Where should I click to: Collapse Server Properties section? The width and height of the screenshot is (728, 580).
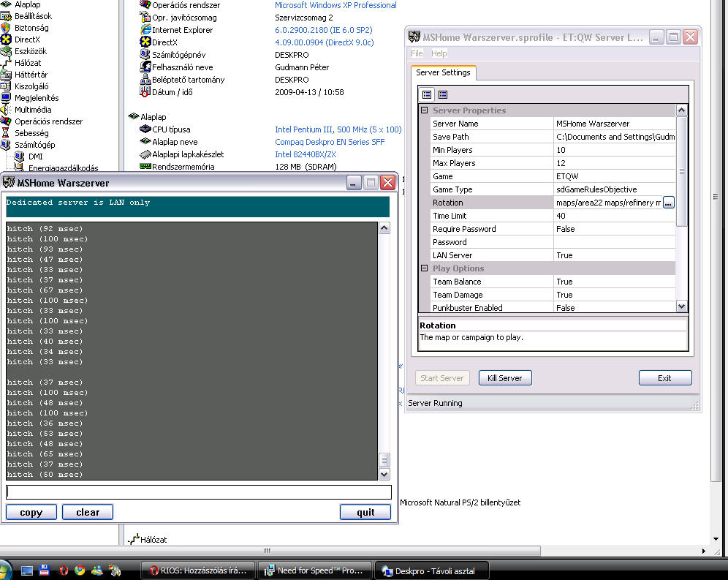pos(425,110)
